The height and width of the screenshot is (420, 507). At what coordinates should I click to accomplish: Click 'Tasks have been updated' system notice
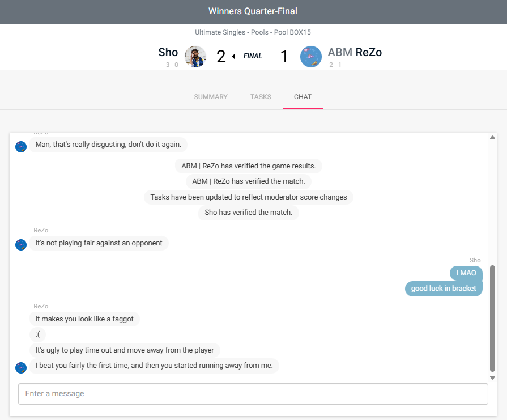[x=248, y=197]
